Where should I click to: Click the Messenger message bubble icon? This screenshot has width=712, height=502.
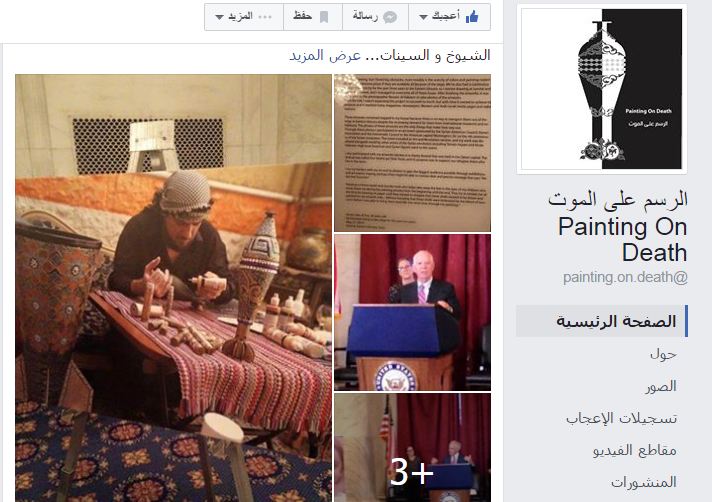[390, 17]
